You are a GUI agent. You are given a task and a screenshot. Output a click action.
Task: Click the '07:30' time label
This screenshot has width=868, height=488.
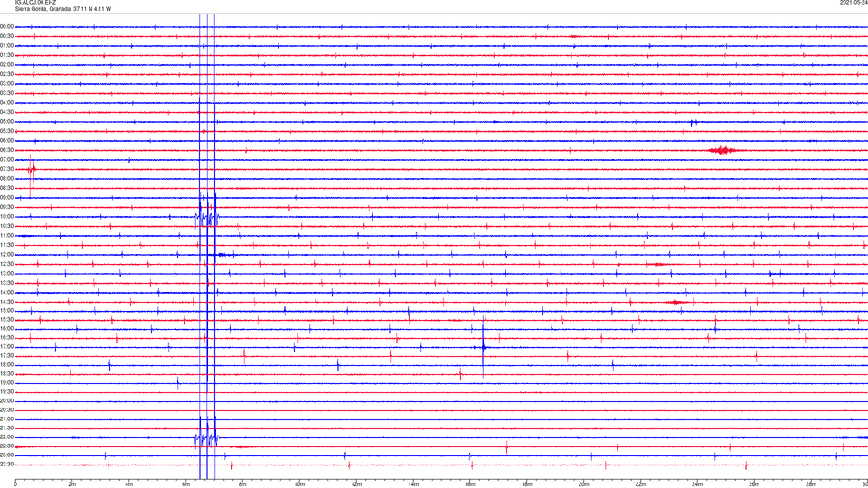point(6,169)
